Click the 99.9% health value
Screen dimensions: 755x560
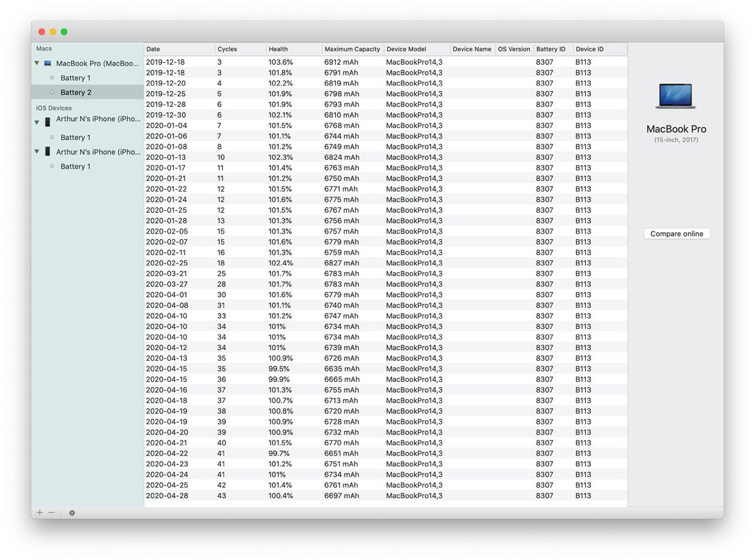point(279,380)
